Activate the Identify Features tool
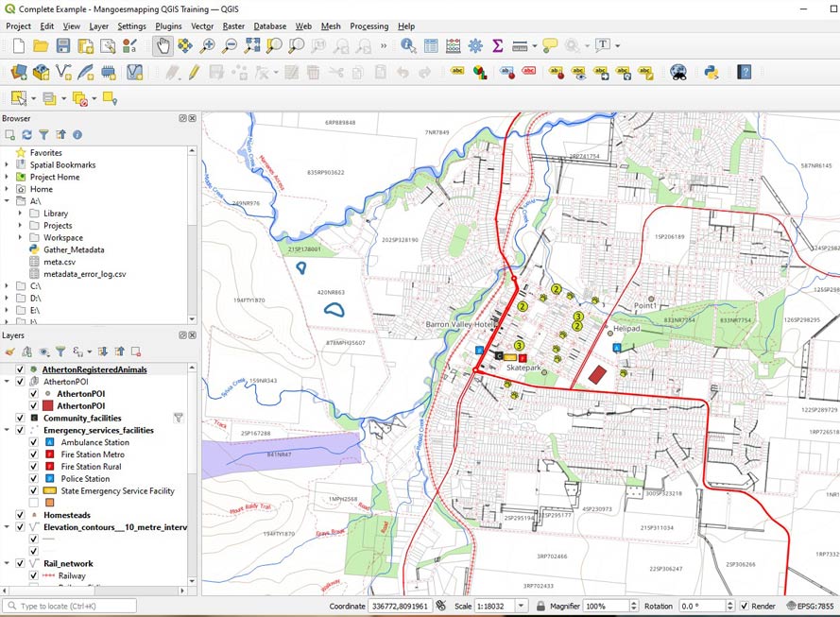 tap(408, 46)
